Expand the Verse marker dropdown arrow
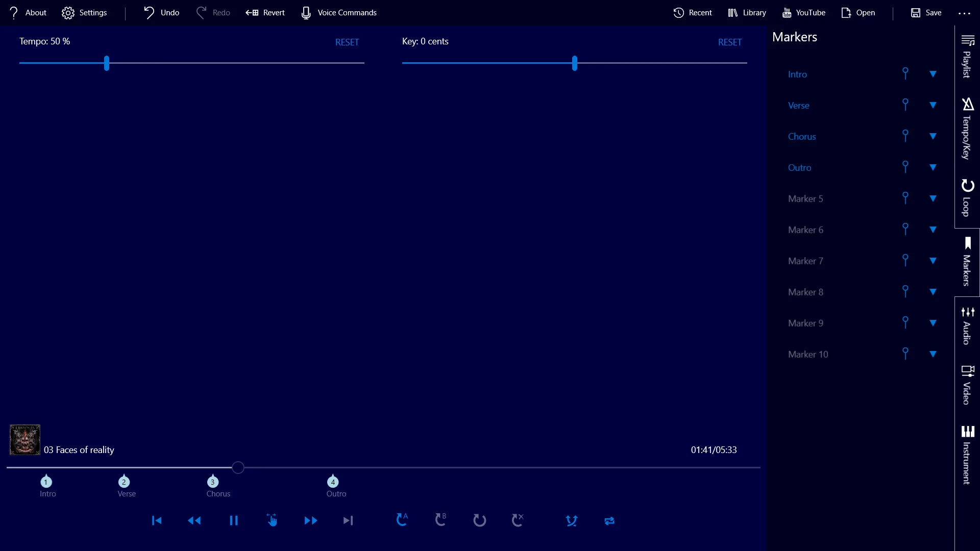 (933, 105)
